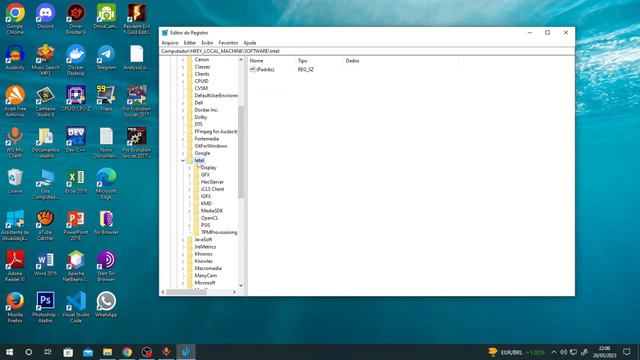
Task: Open the Arquivo menu
Action: [x=170, y=43]
